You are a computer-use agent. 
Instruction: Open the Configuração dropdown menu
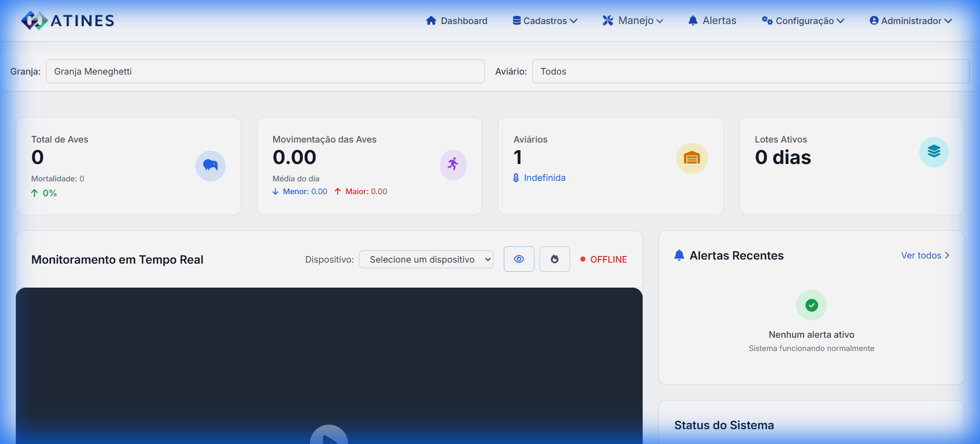coord(803,21)
